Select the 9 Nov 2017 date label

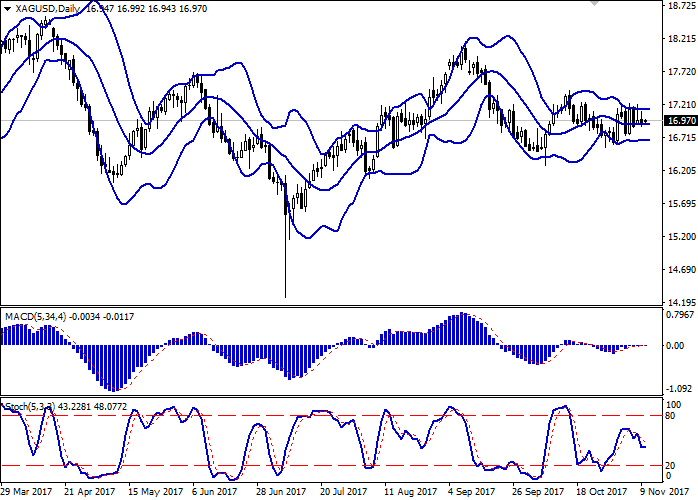pos(668,492)
